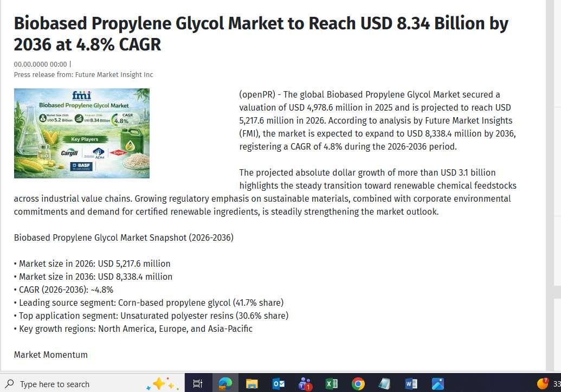Click the orange notification badge icon
The image size is (561, 392).
[x=543, y=383]
